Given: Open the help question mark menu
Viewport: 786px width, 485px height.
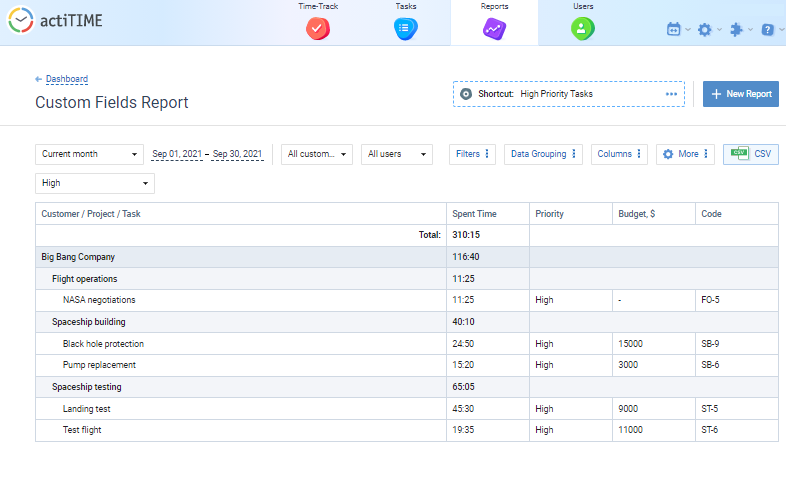Looking at the screenshot, I should (767, 30).
